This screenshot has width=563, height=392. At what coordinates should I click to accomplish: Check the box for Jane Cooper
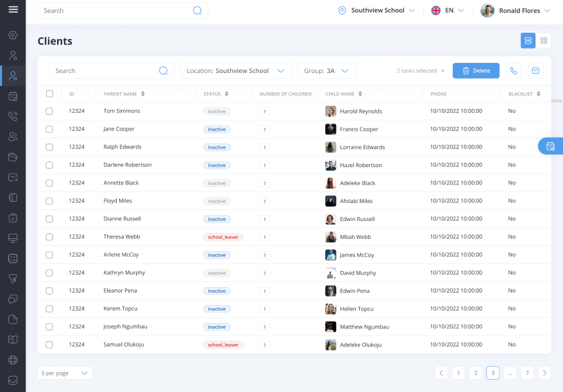49,129
